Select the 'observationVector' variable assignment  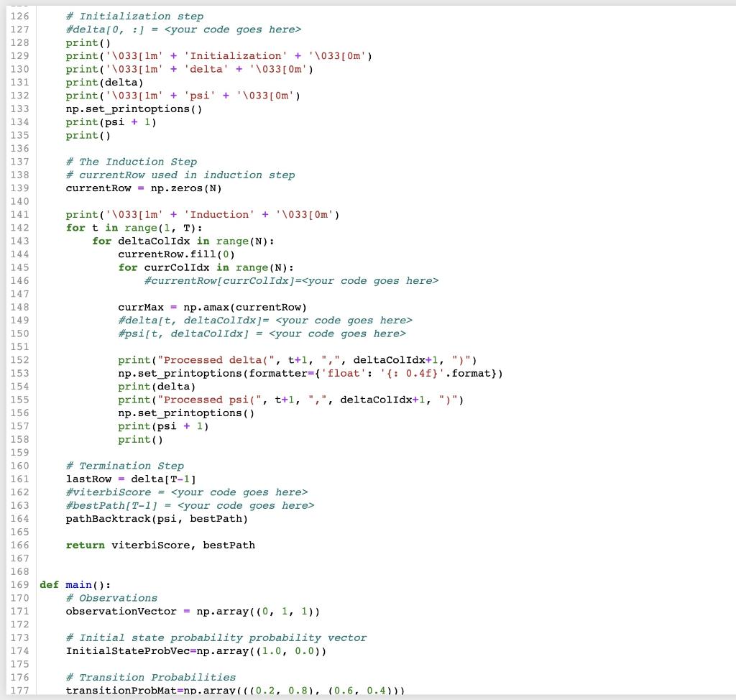(192, 611)
